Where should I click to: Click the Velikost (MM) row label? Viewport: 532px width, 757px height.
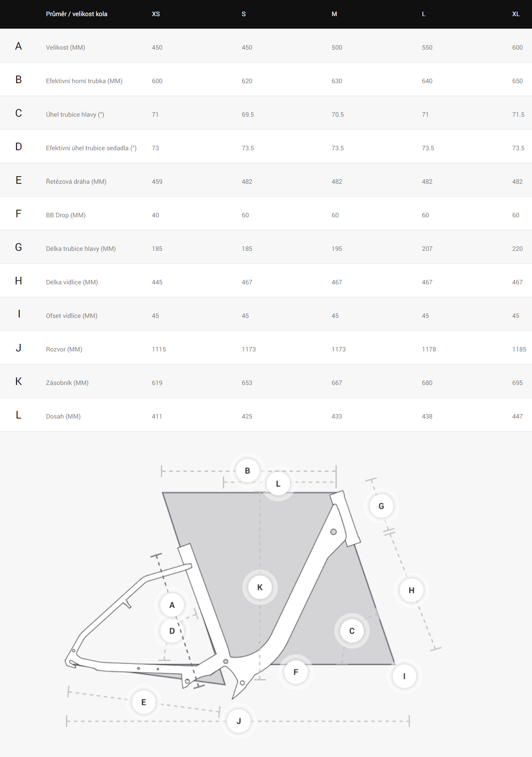point(65,47)
